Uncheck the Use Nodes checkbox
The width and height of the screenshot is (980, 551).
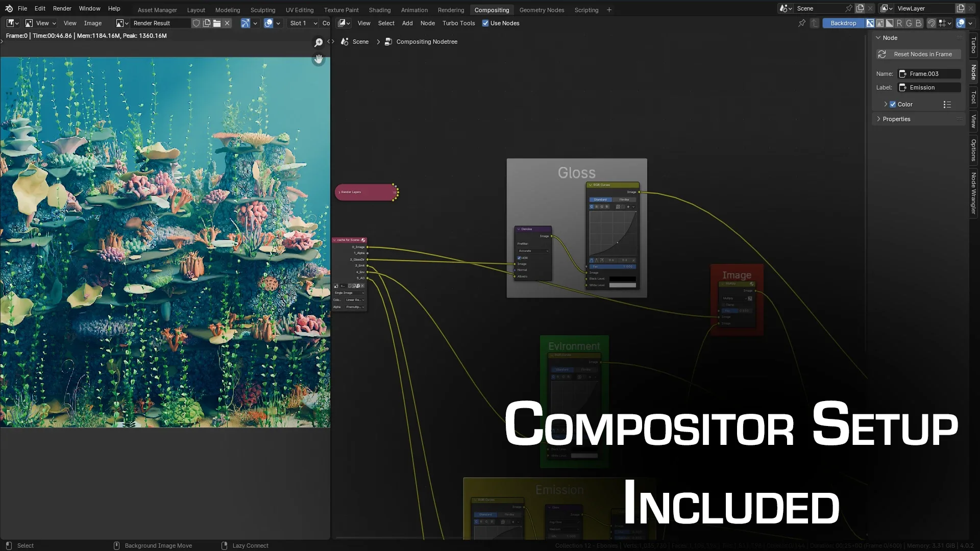pos(485,23)
